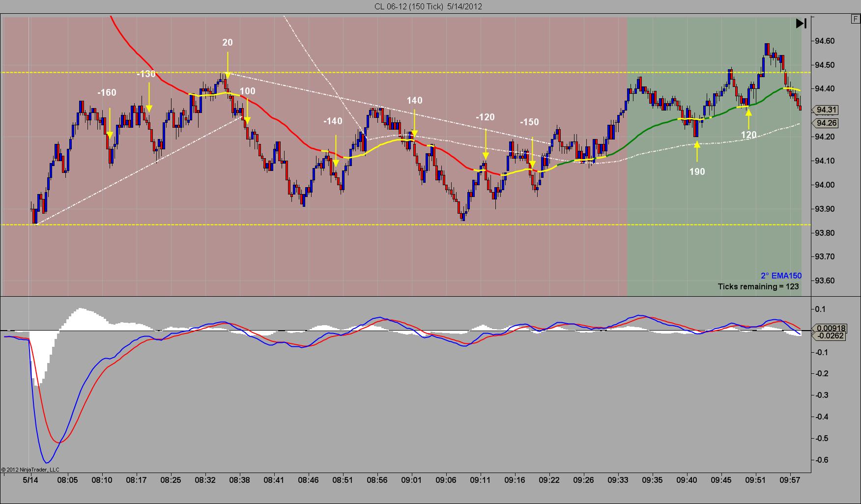Click the 08:17 time axis label
The height and width of the screenshot is (504, 861).
[x=136, y=480]
